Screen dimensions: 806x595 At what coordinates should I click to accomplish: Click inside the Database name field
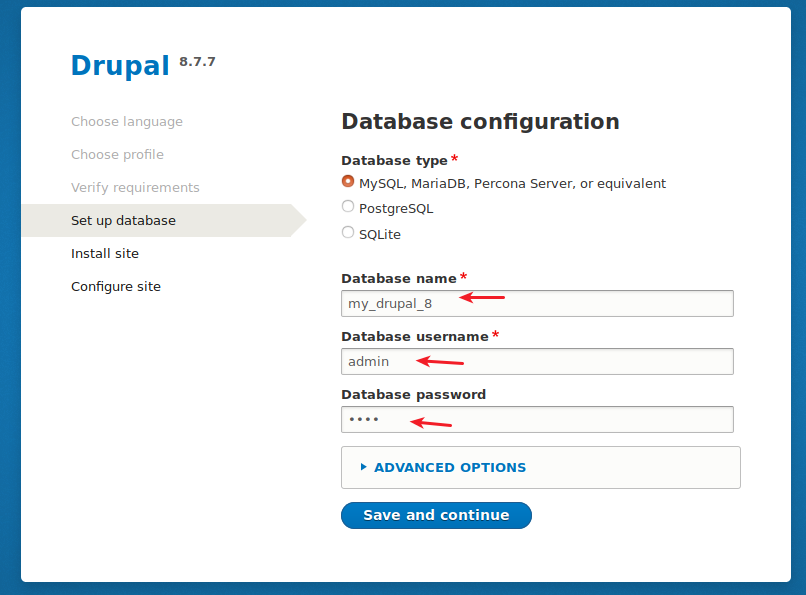click(537, 303)
